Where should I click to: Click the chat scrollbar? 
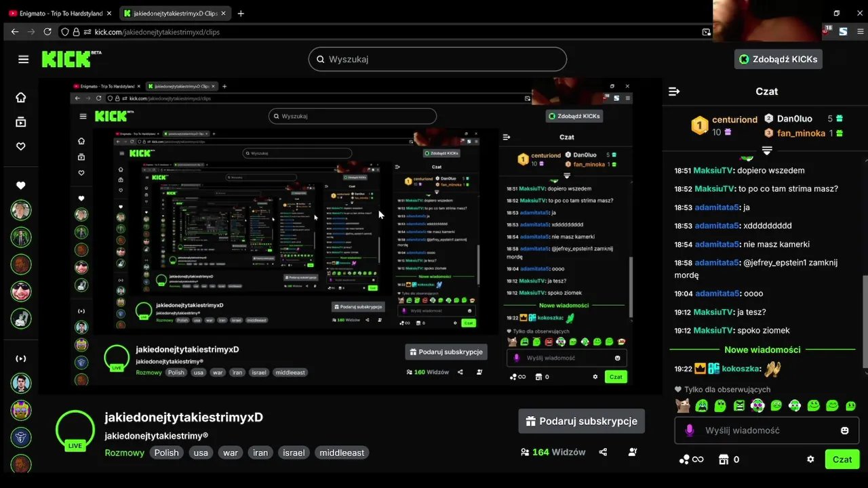pos(865,323)
